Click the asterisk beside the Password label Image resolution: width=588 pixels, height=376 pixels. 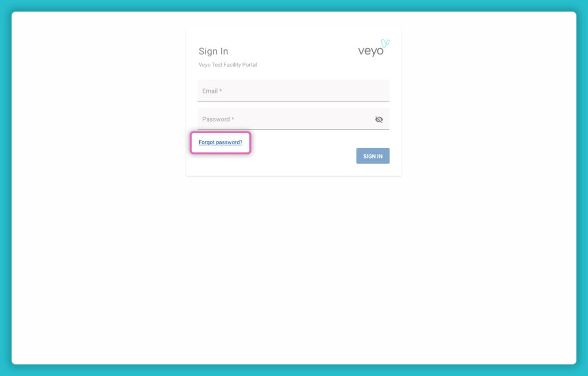pos(233,119)
